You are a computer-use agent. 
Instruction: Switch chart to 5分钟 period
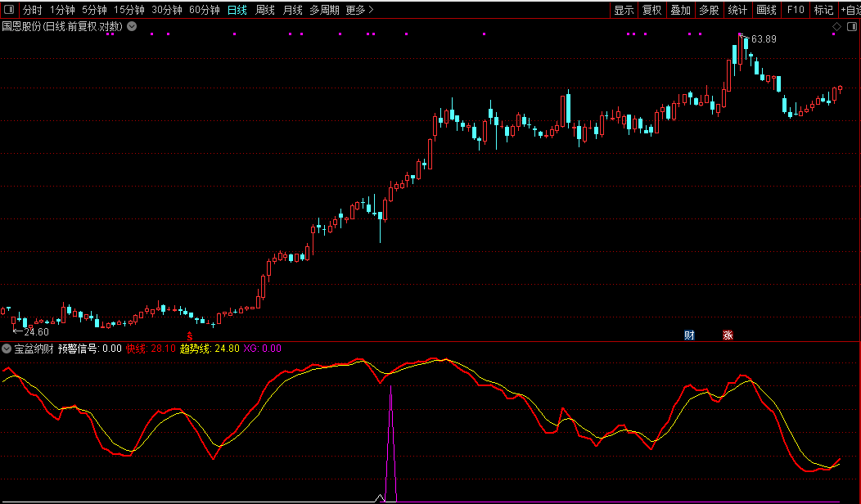[x=94, y=11]
